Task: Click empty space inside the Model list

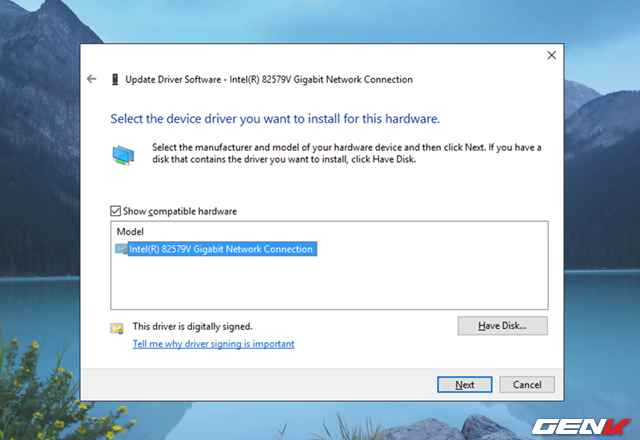Action: coord(330,285)
